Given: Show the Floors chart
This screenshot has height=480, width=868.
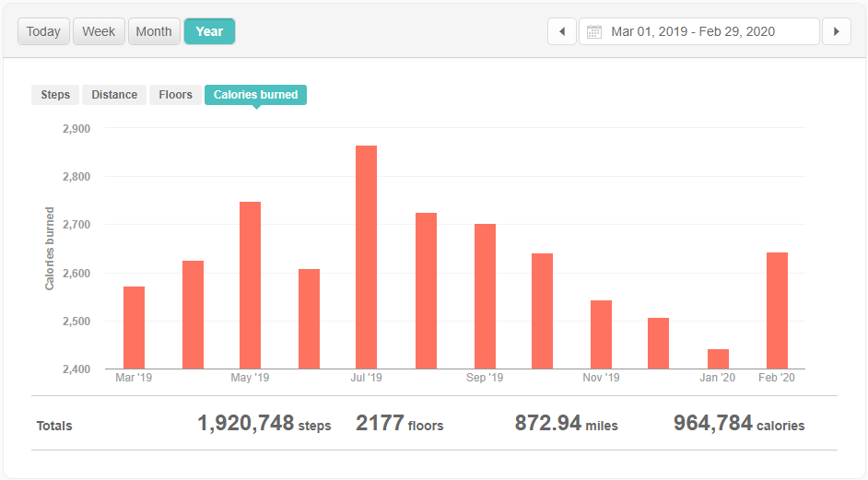Looking at the screenshot, I should pyautogui.click(x=175, y=95).
